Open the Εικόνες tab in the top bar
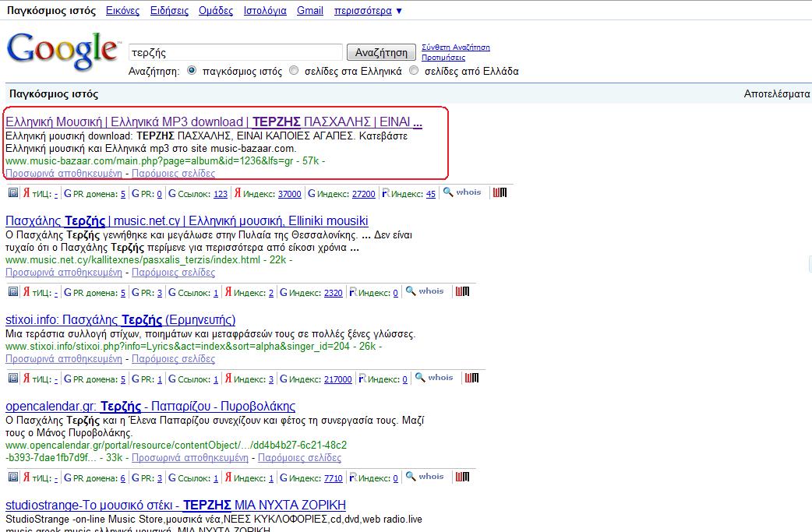The height and width of the screenshot is (532, 812). [x=122, y=10]
